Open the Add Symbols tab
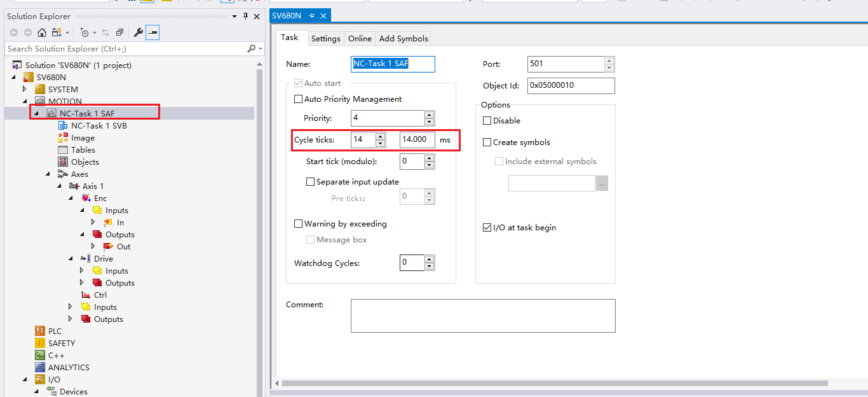868x397 pixels. (x=403, y=39)
